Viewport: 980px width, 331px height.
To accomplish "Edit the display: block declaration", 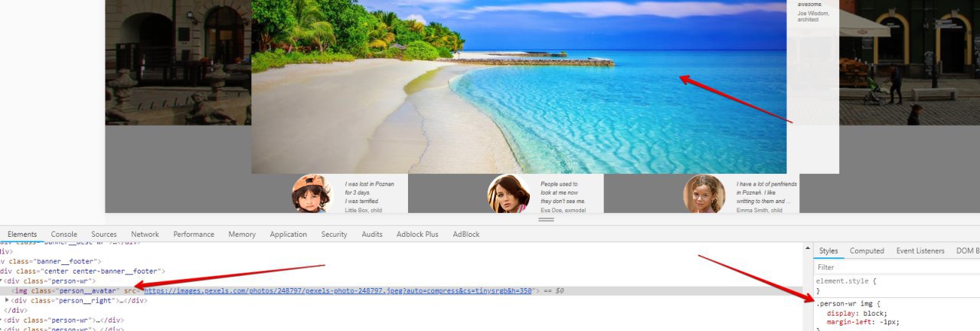I will pos(857,313).
